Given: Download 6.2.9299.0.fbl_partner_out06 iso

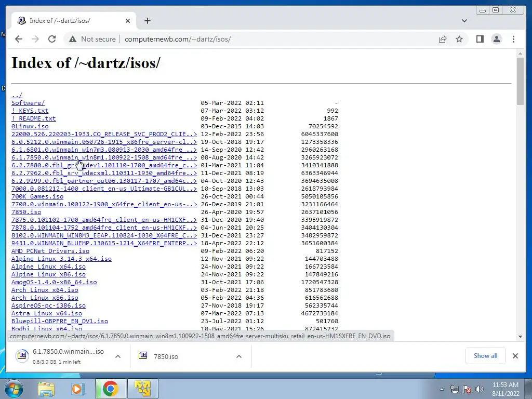Looking at the screenshot, I should coord(104,181).
